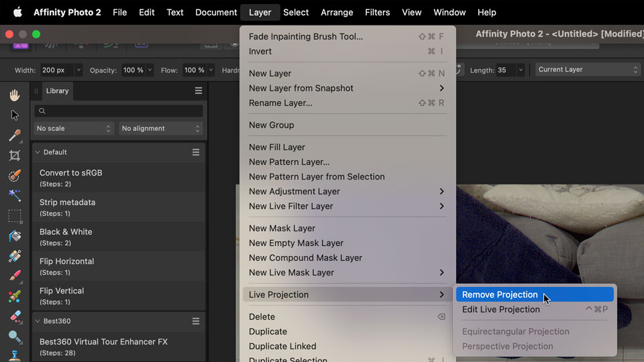The height and width of the screenshot is (362, 644).
Task: Select the Crop tool
Action: pos(15,156)
